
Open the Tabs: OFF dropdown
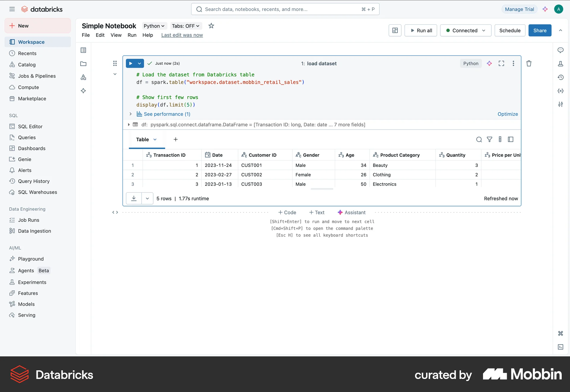point(185,26)
